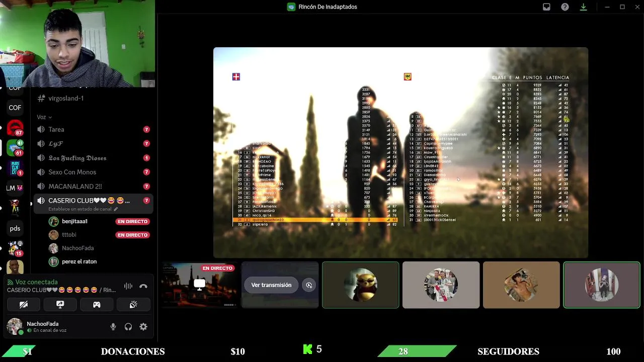This screenshot has height=362, width=644.
Task: Click the CASERIO CLUB channel unread badge
Action: 146,201
